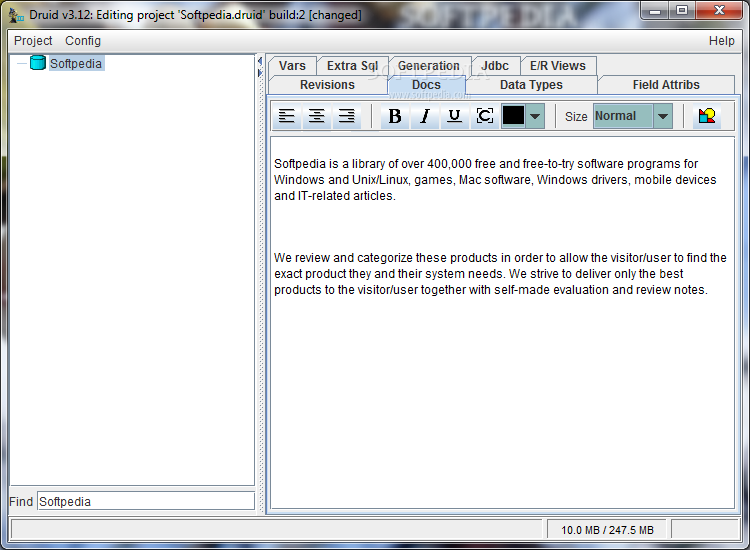
Task: Select the Docs tab
Action: pos(427,85)
